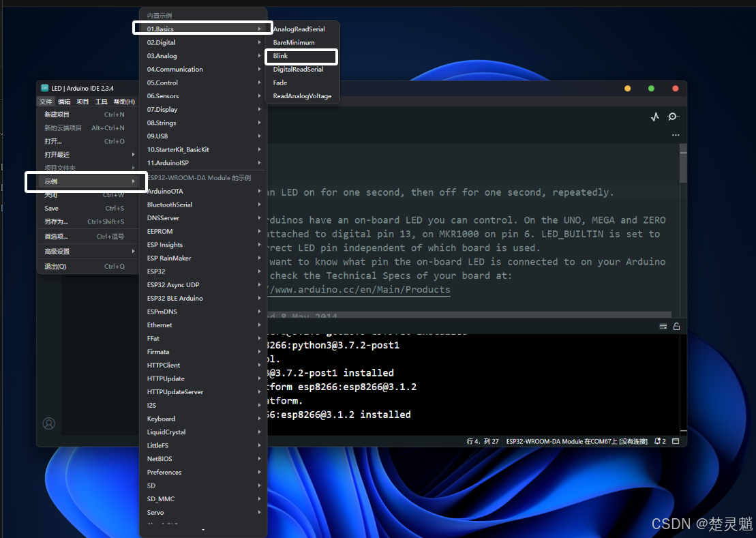Expand the ArduinoOTA examples
This screenshot has width=756, height=538.
tap(203, 192)
